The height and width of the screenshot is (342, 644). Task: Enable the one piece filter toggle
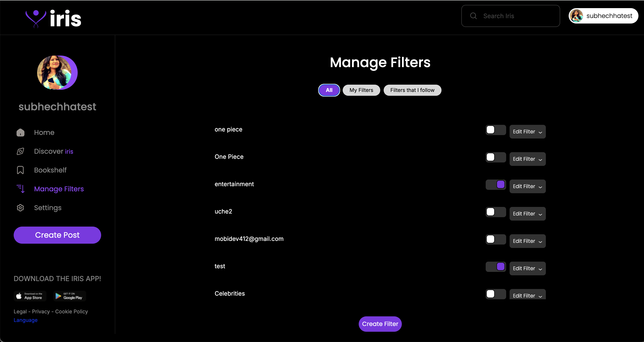[495, 130]
